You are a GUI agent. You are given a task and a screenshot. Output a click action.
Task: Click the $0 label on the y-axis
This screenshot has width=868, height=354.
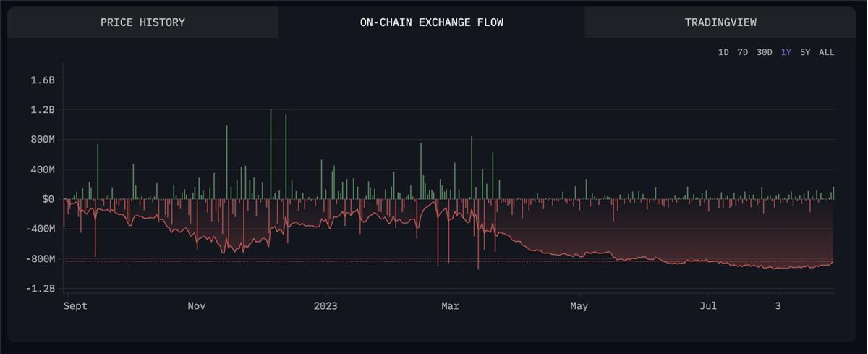click(48, 199)
